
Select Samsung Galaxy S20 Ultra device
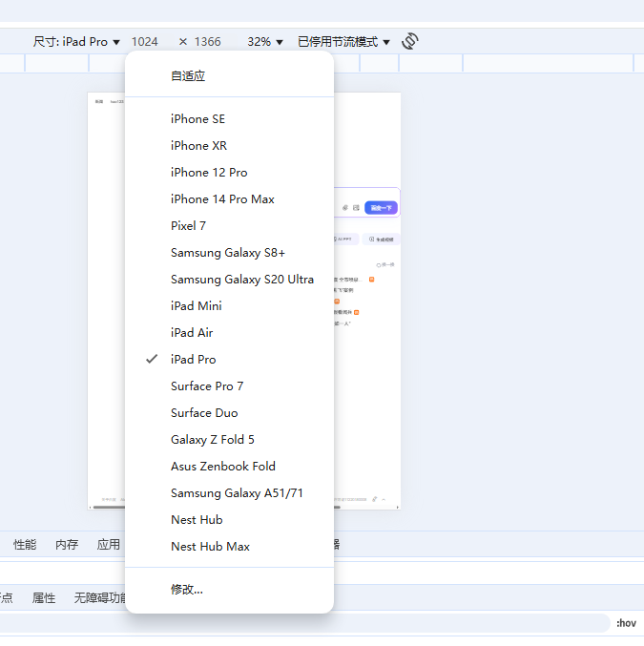point(230,280)
